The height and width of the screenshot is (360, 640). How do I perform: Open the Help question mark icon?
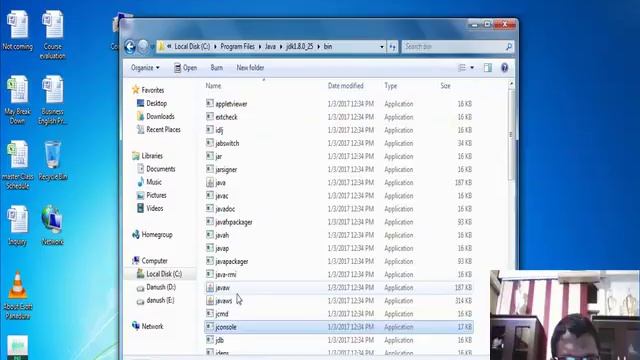[504, 68]
